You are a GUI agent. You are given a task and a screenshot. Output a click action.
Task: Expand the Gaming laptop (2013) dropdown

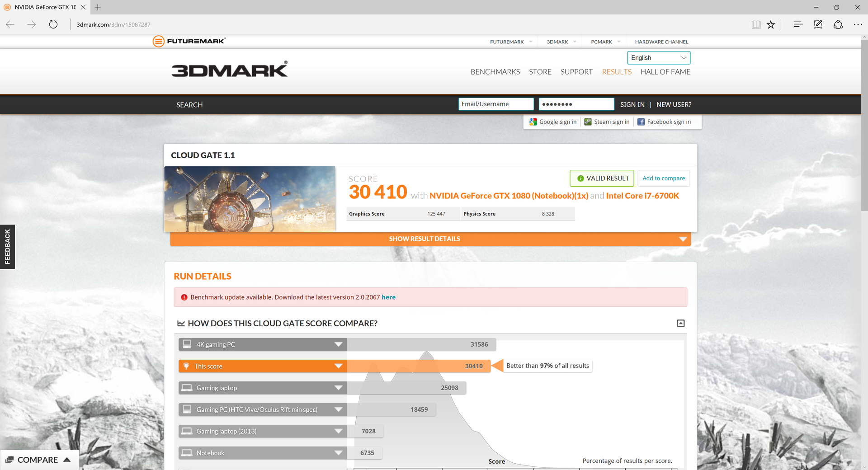(339, 431)
